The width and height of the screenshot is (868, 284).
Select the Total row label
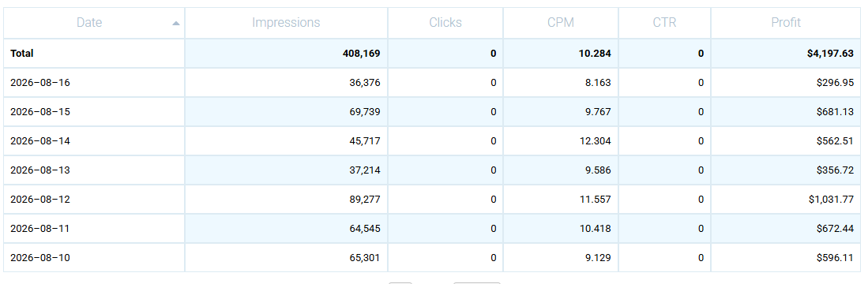point(21,54)
